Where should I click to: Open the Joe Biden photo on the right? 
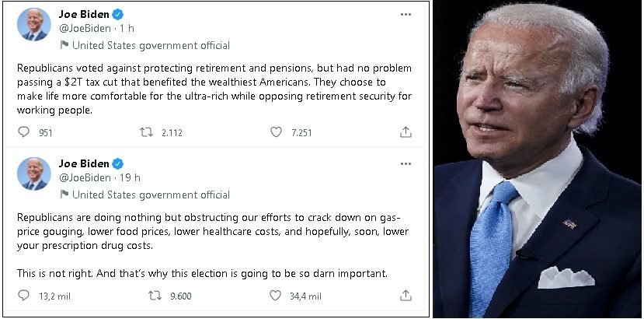coord(538,159)
